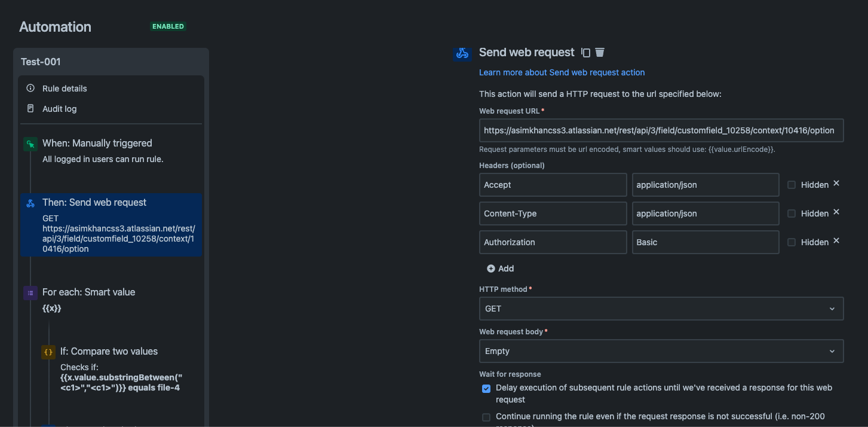Click the trash icon to delete the action
The width and height of the screenshot is (868, 427).
tap(599, 52)
